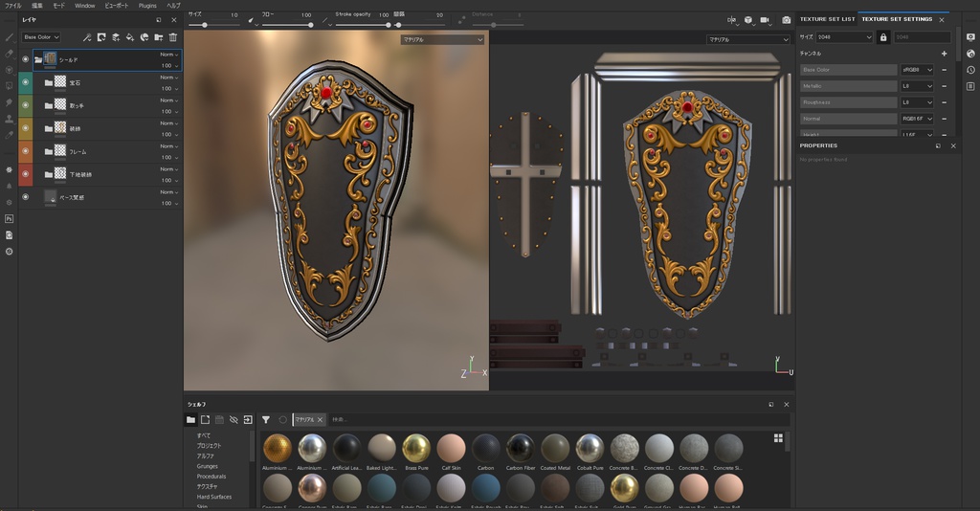Select the Eraser tool in left toolbar
980x511 pixels.
[9, 54]
